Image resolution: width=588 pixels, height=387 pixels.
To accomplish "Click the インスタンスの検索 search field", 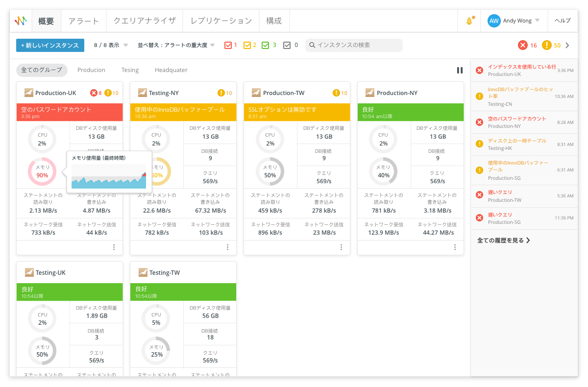I will [354, 45].
